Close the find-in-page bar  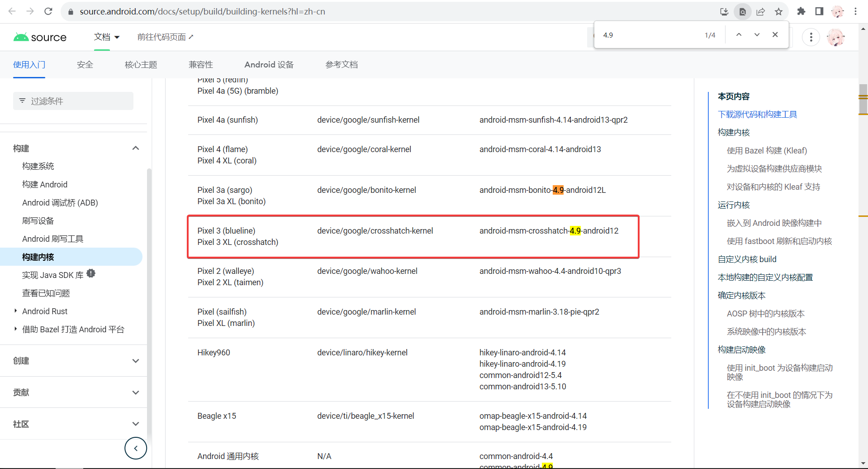775,35
